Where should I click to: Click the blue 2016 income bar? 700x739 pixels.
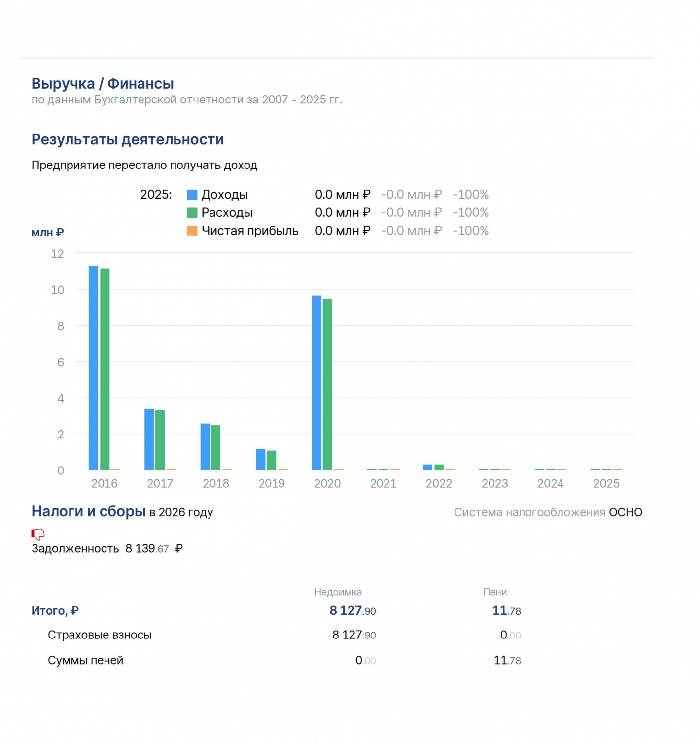click(93, 368)
